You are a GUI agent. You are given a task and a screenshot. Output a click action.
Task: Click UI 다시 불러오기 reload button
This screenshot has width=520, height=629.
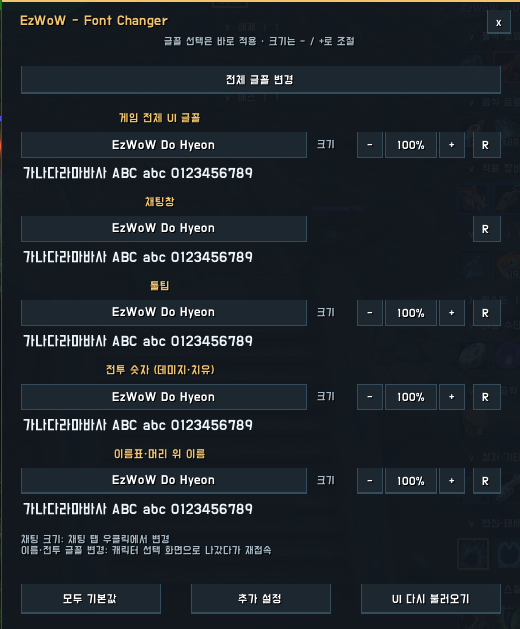tap(431, 599)
